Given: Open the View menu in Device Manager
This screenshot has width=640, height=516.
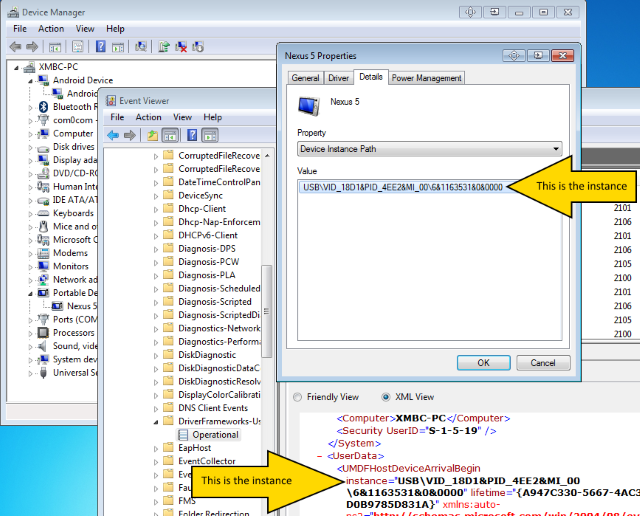Looking at the screenshot, I should (x=85, y=29).
